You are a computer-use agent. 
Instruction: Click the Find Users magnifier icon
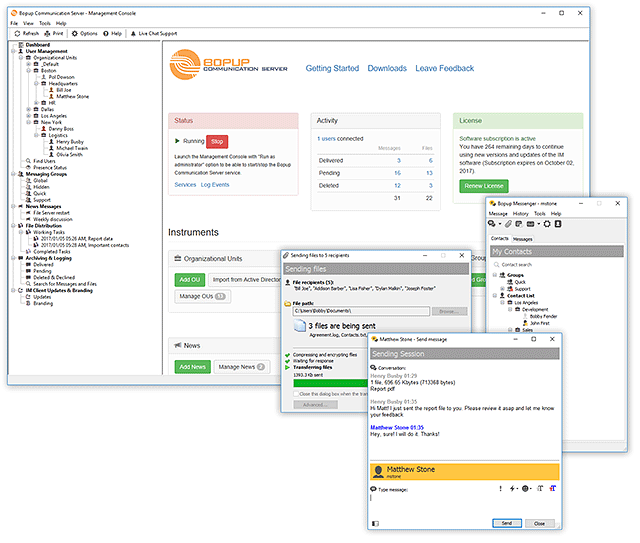[29, 161]
